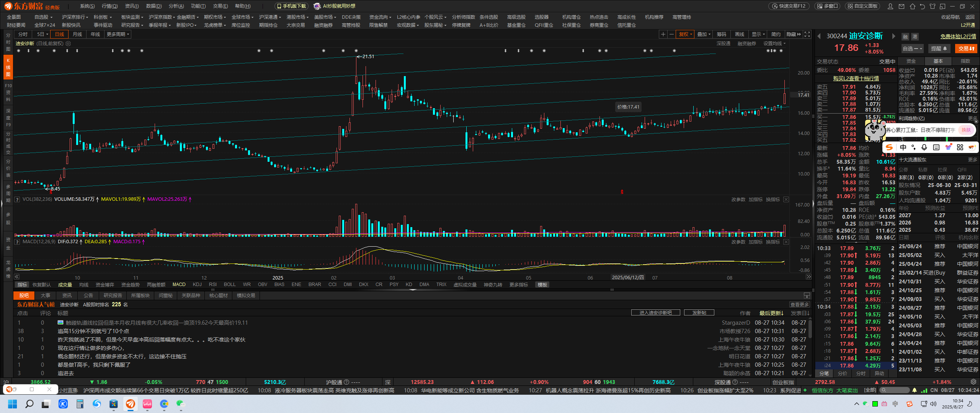Expand K-line chart to fullscreen

[x=807, y=34]
